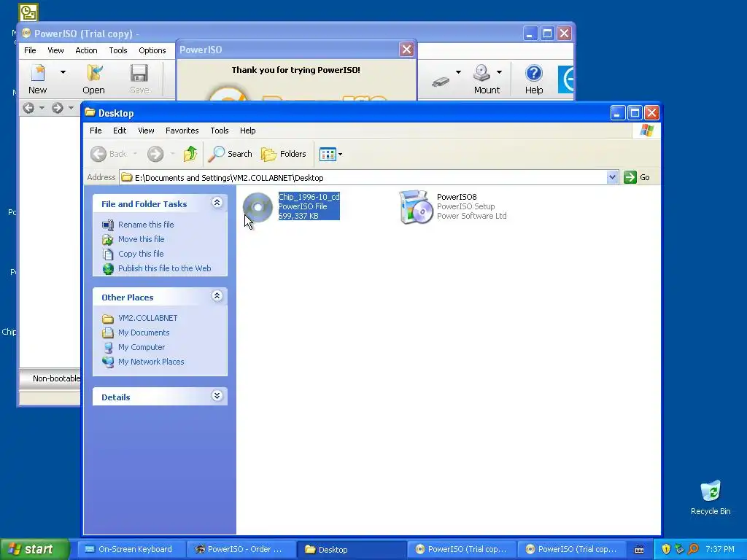Viewport: 747px width, 560px height.
Task: Open the USB drive dropdown arrow in PowerISO
Action: pyautogui.click(x=458, y=72)
